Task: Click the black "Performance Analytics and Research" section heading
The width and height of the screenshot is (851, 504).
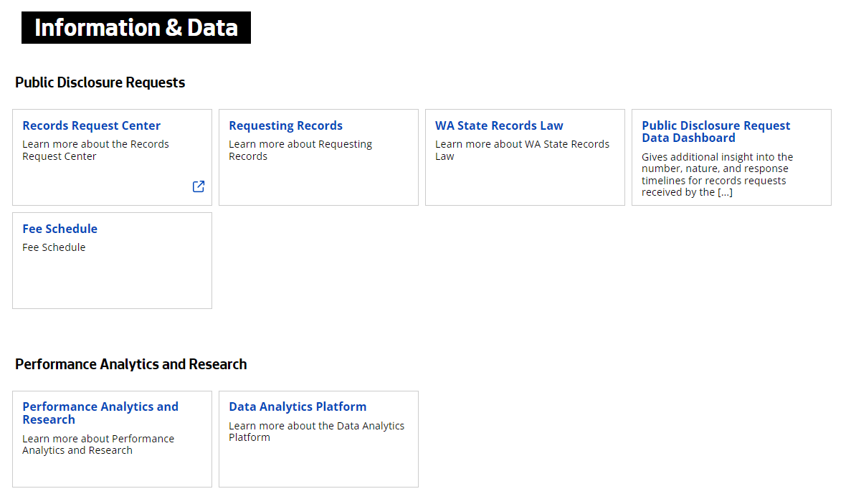Action: [x=130, y=364]
